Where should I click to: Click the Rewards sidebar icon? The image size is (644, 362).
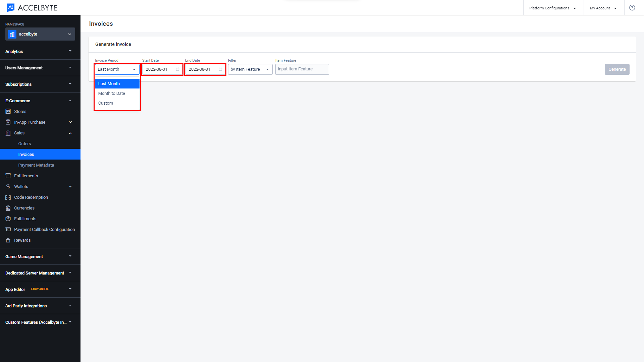(x=8, y=240)
